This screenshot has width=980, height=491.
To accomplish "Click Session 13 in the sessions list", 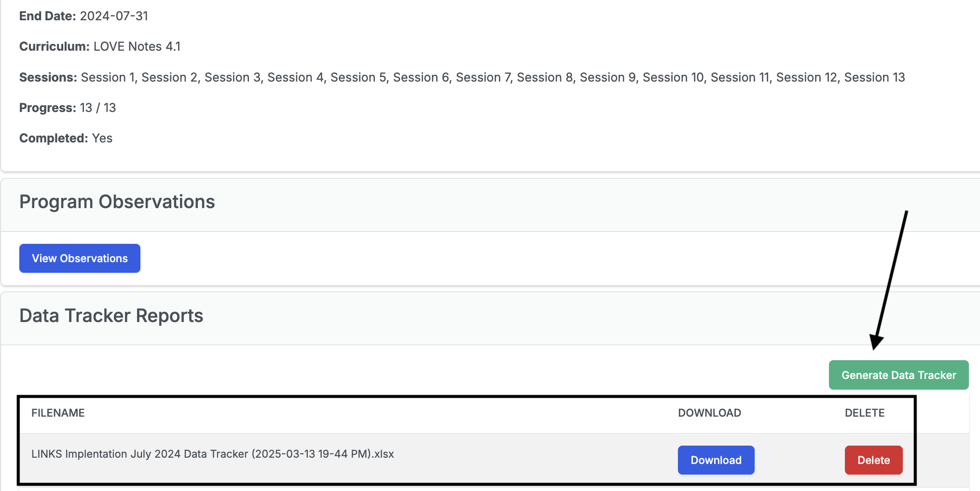I will (874, 77).
